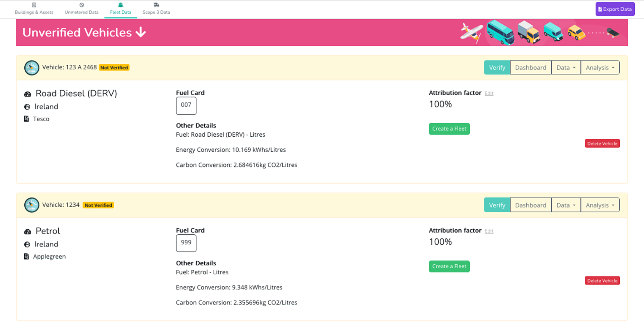Click the Export Data button
Image resolution: width=644 pixels, height=327 pixels.
(615, 9)
